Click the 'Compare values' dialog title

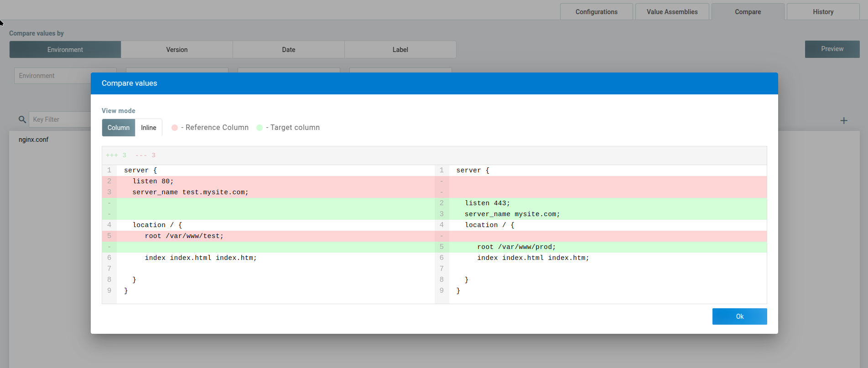130,83
